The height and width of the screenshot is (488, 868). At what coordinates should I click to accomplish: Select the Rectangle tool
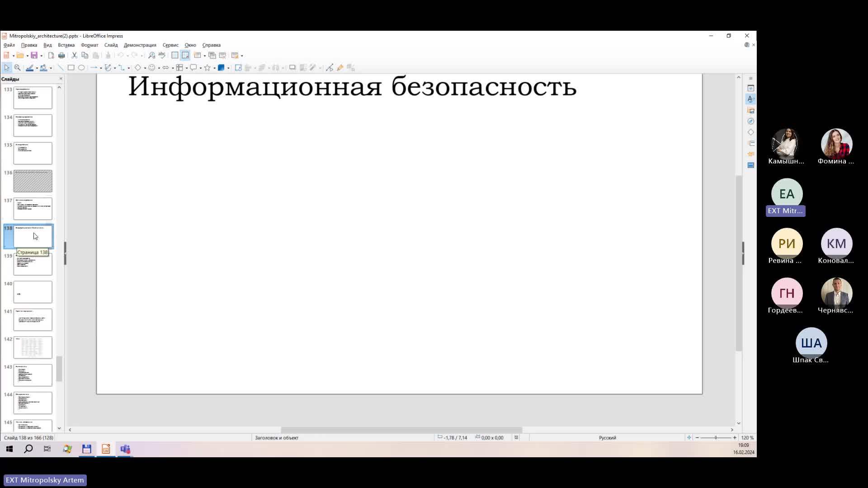(x=71, y=68)
